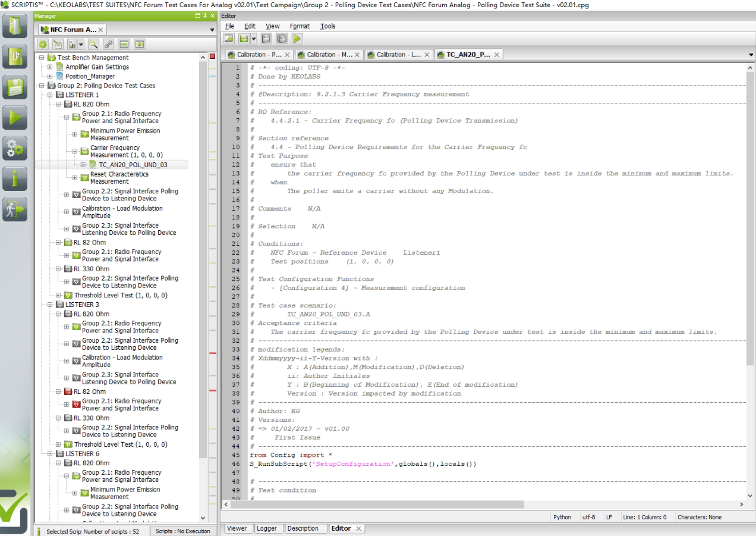Open the Format menu
This screenshot has width=756, height=536.
(300, 26)
